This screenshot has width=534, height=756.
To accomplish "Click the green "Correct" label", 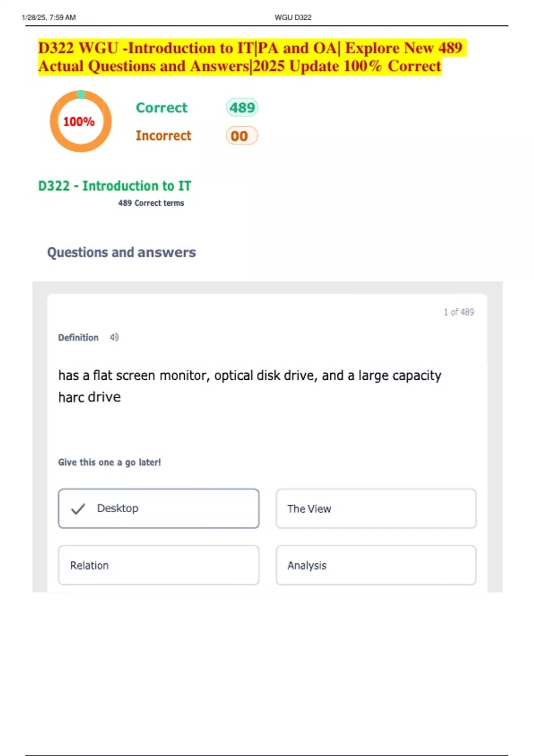I will [162, 108].
